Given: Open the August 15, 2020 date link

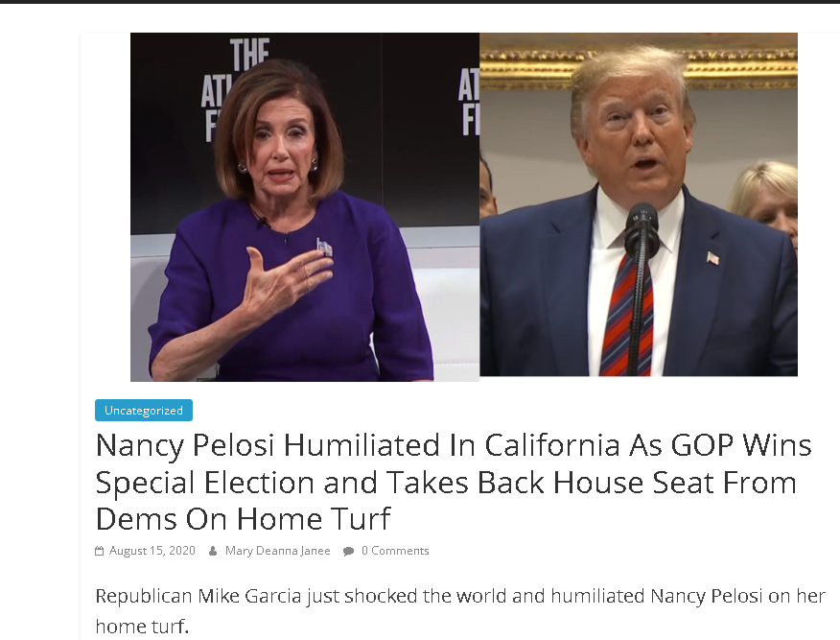Looking at the screenshot, I should pyautogui.click(x=152, y=551).
